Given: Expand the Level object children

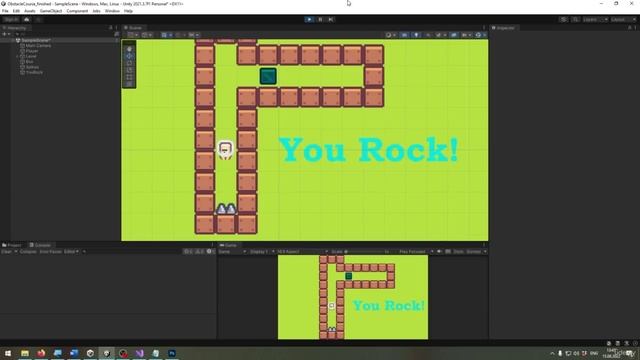Looking at the screenshot, I should (18, 56).
